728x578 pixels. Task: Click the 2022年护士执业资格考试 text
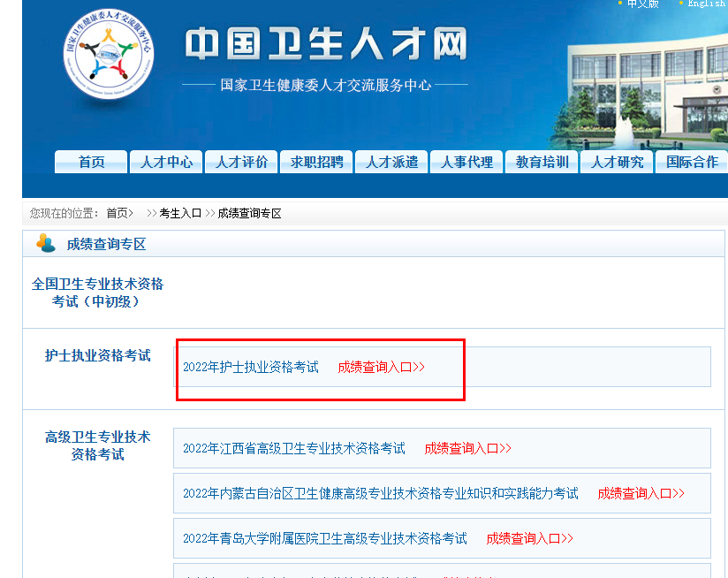[251, 368]
